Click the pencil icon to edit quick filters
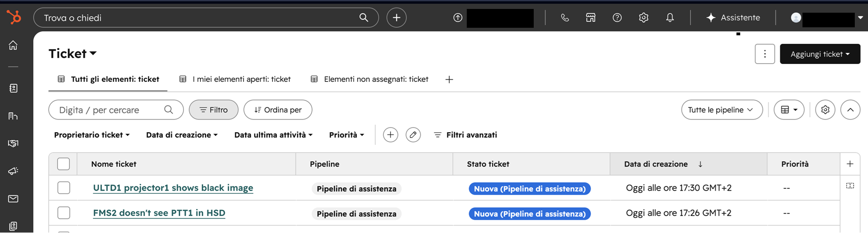The image size is (868, 233). (413, 135)
